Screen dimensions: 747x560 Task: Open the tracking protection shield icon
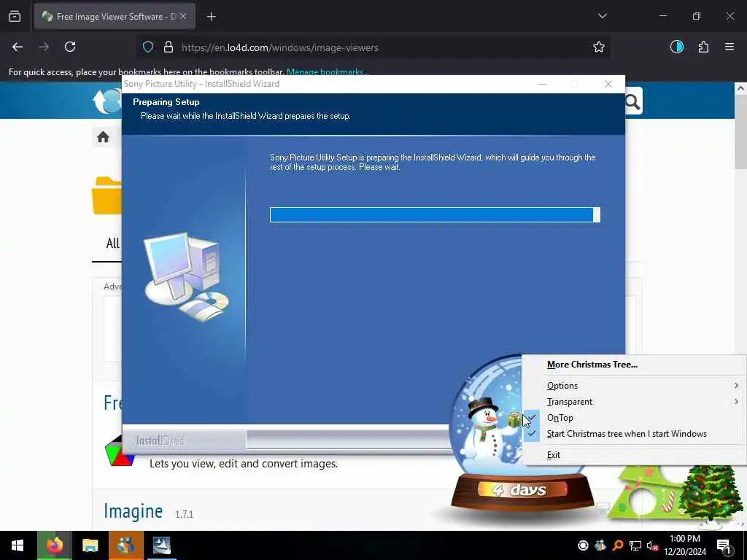pos(148,47)
